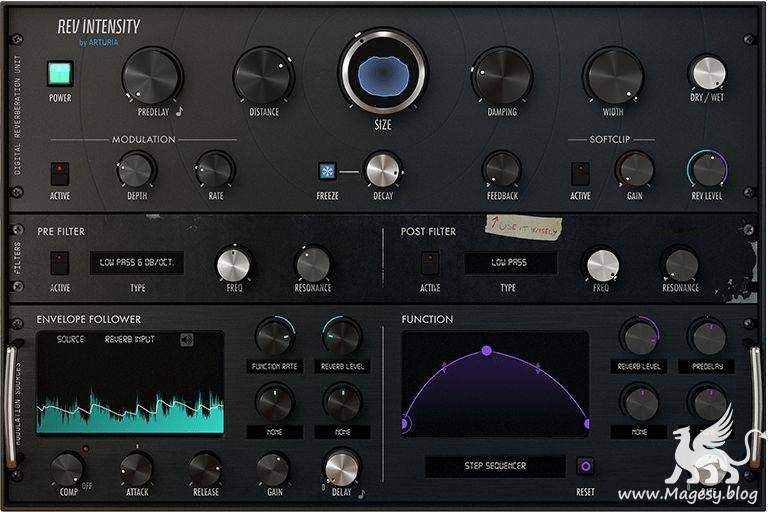Click the Envelope Follower speaker monitor icon

pyautogui.click(x=187, y=339)
